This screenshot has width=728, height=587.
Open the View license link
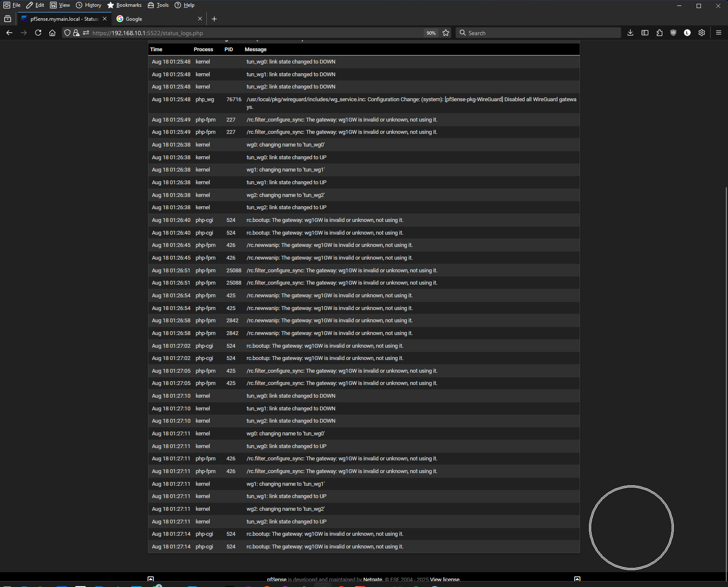click(x=445, y=579)
